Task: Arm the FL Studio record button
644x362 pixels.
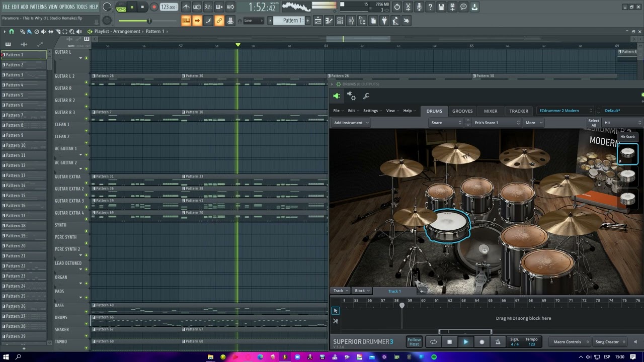Action: pyautogui.click(x=154, y=7)
